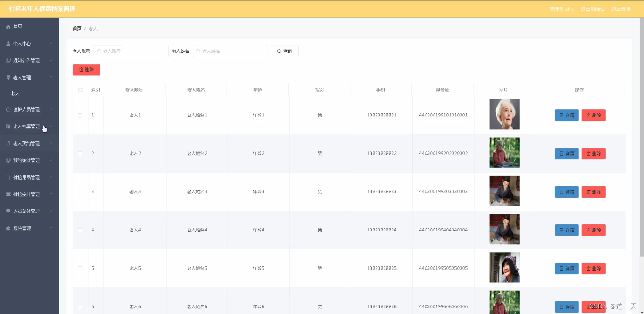Expand the 人员调休管理 menu chevron
This screenshot has width=644, height=314.
click(51, 211)
